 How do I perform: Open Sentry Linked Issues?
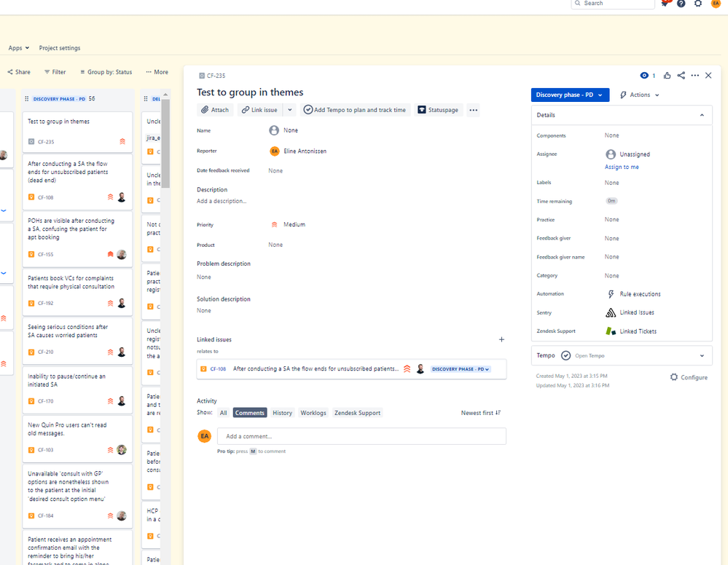tap(636, 312)
